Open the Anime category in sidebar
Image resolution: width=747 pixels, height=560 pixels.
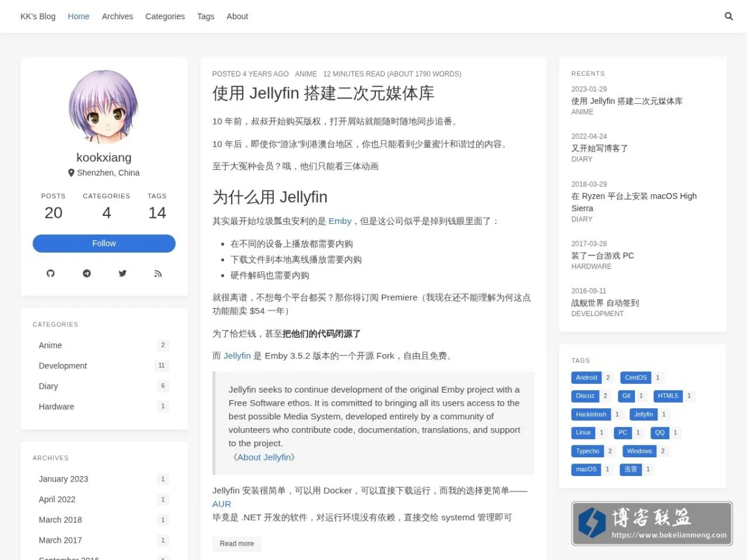[x=104, y=345]
